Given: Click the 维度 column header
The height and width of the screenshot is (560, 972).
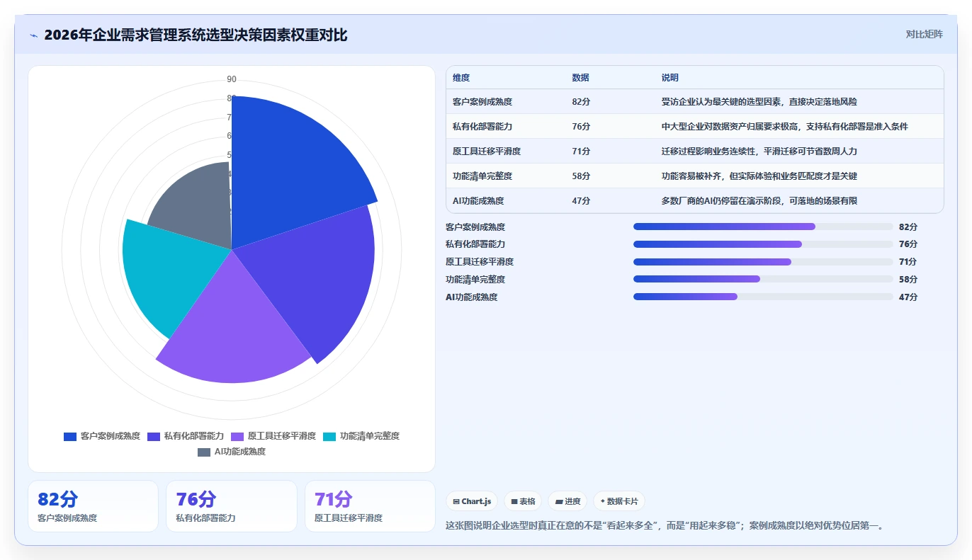Looking at the screenshot, I should (x=461, y=78).
